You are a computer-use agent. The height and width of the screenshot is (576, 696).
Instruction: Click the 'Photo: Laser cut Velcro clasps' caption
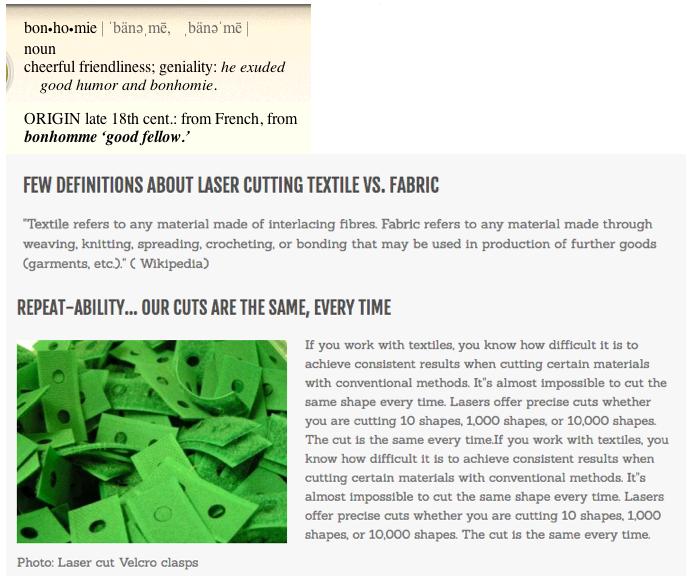pos(107,562)
